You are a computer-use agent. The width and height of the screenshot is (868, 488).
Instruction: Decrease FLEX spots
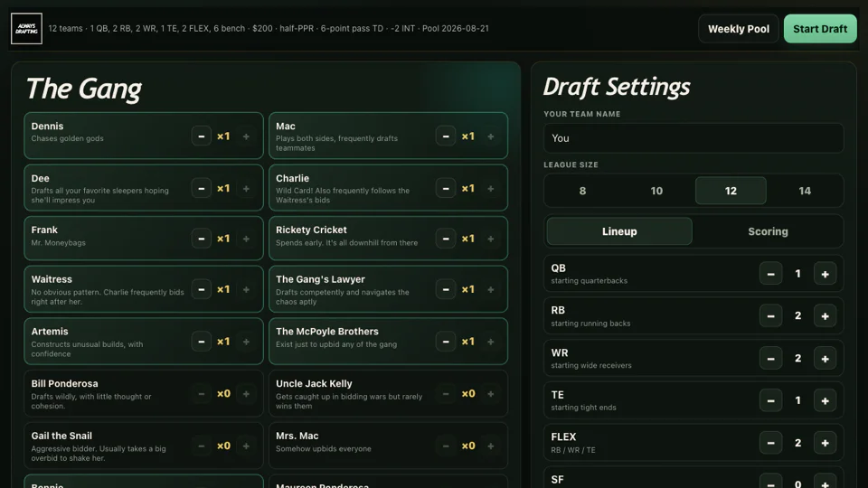770,443
